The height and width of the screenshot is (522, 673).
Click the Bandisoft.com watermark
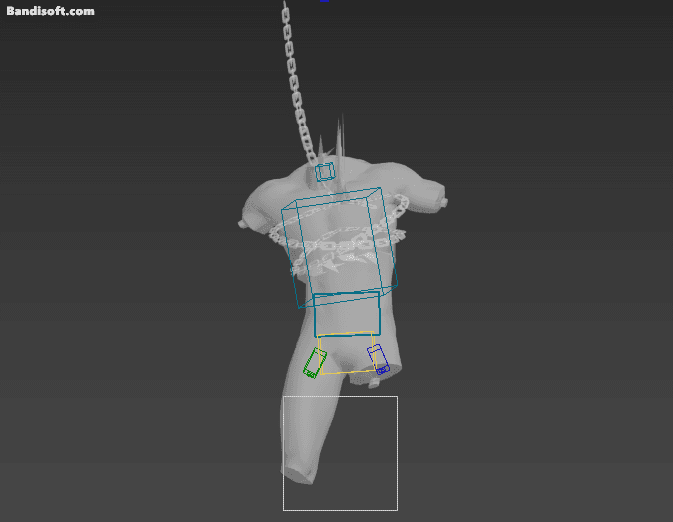[x=51, y=11]
